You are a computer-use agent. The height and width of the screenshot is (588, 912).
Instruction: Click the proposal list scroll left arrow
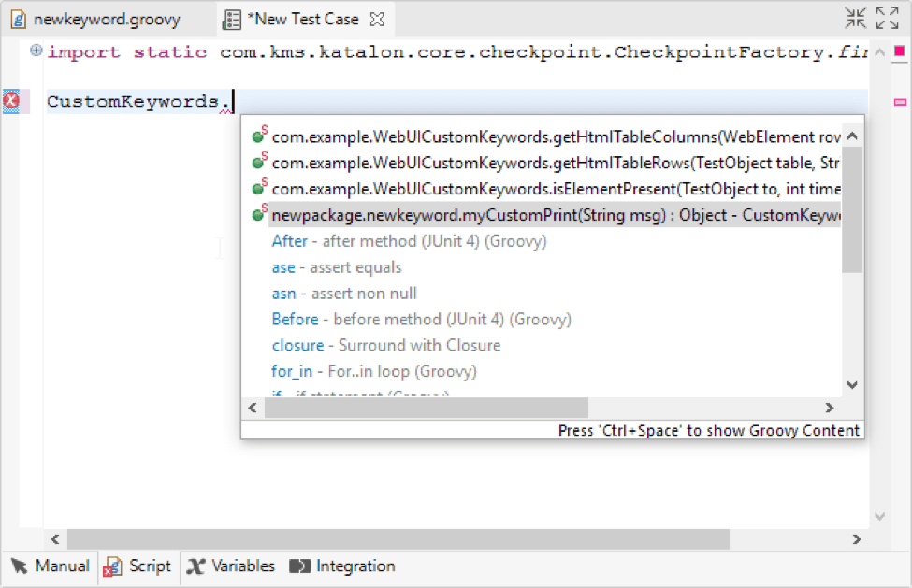tap(253, 408)
